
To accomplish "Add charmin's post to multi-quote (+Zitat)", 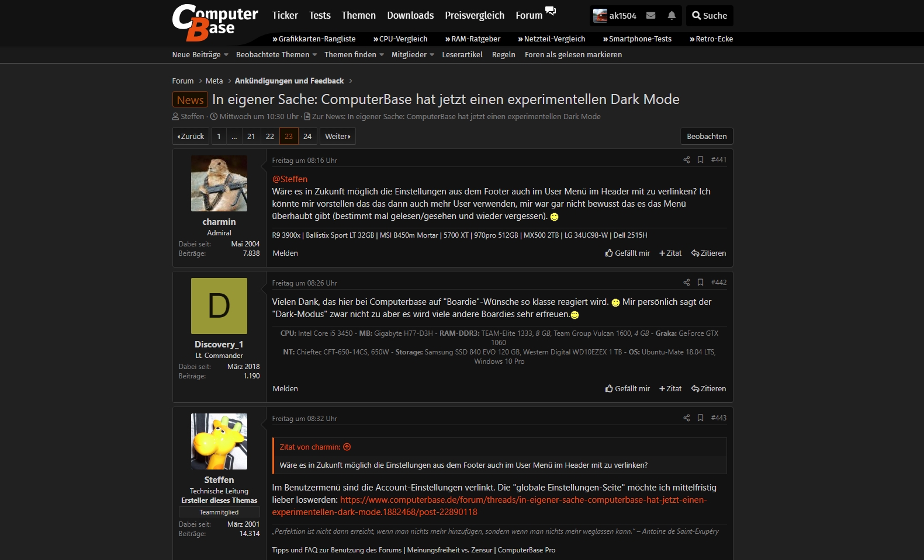I will (670, 253).
